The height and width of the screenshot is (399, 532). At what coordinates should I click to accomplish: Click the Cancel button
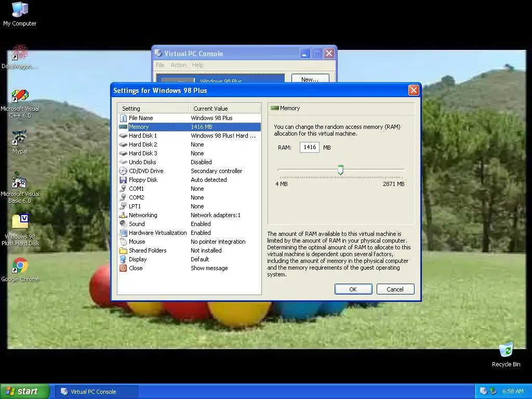(x=395, y=289)
